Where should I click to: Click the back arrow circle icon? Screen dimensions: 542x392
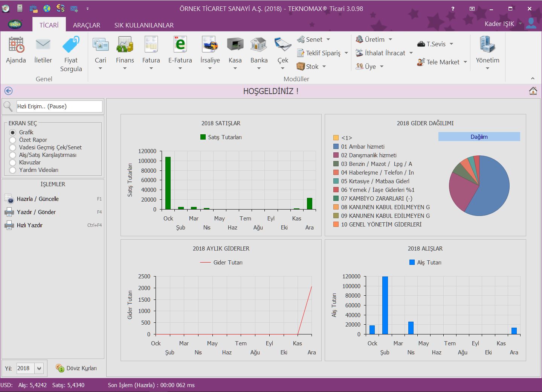(x=8, y=91)
